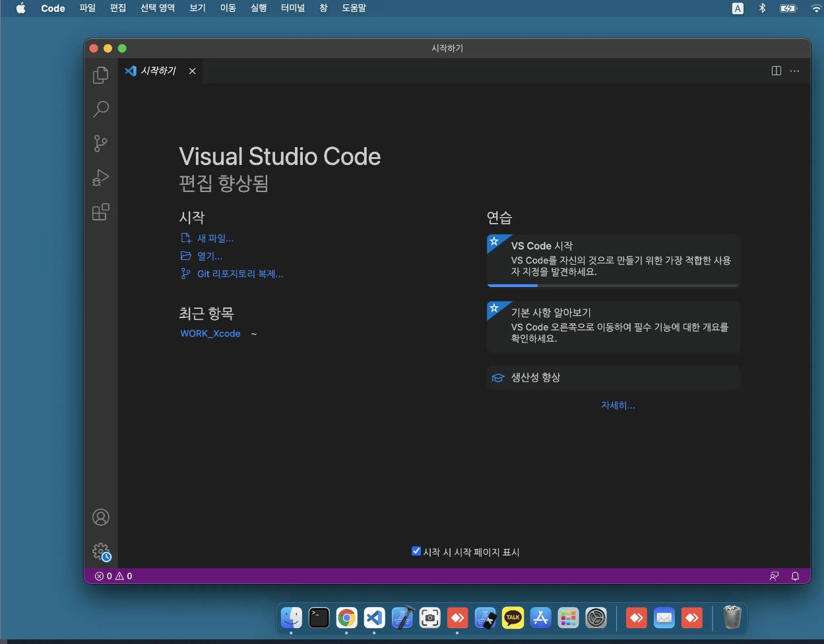This screenshot has width=824, height=644.
Task: Open the Extensions view
Action: tap(100, 212)
